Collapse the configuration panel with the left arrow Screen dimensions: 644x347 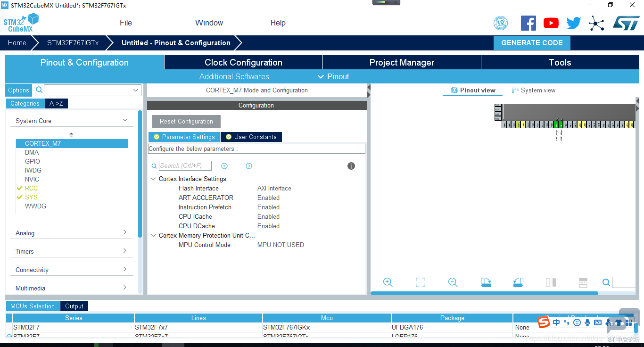(x=369, y=88)
